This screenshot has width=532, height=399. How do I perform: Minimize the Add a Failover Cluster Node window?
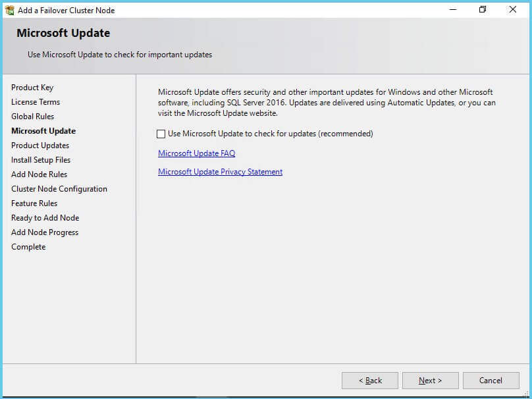(x=453, y=9)
